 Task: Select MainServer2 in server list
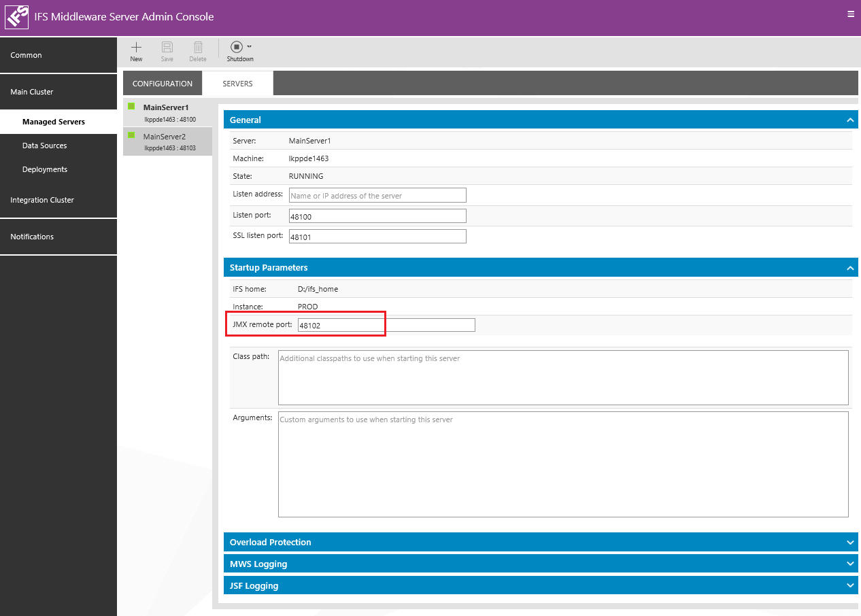pos(167,141)
